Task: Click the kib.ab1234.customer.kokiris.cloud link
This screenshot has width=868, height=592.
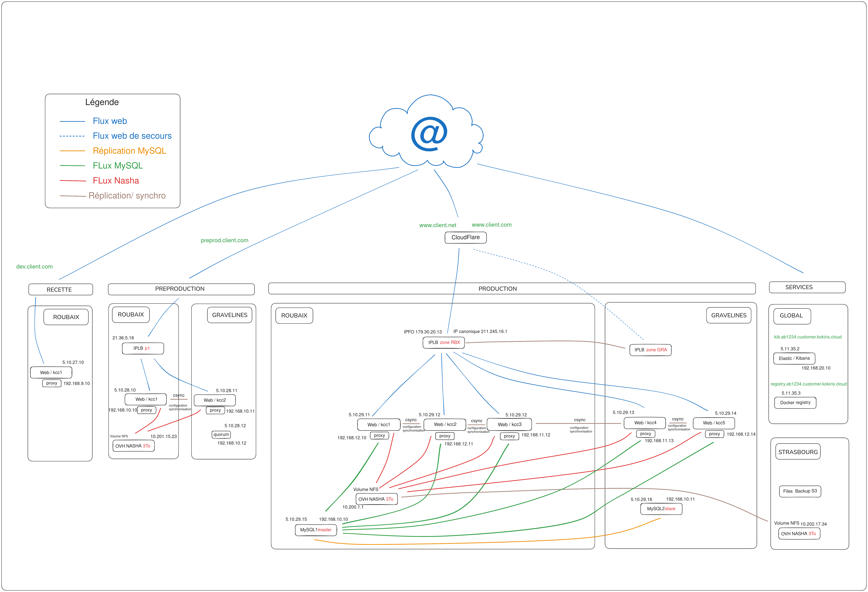Action: click(808, 337)
